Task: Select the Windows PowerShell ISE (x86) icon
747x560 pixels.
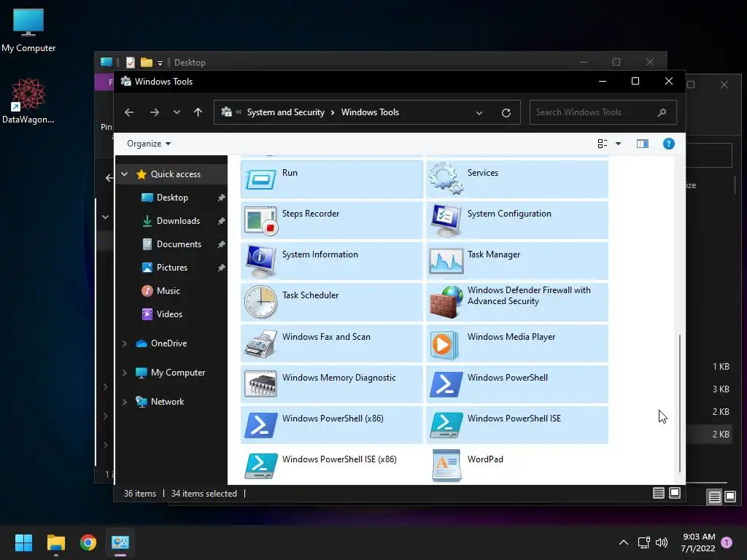Action: (260, 466)
